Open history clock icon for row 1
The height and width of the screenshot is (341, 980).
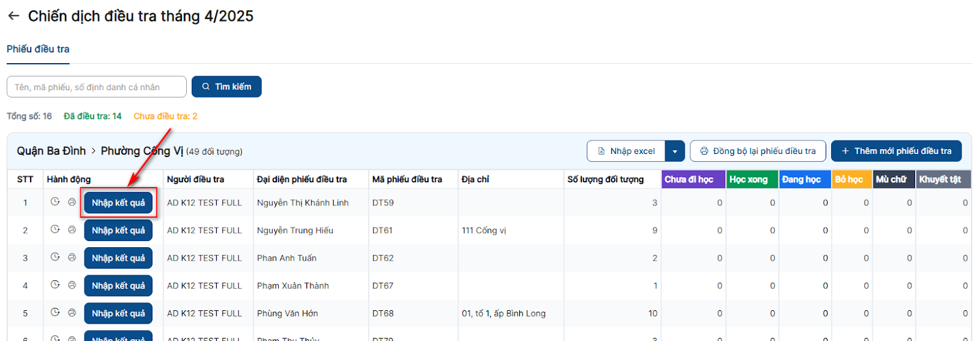point(55,202)
